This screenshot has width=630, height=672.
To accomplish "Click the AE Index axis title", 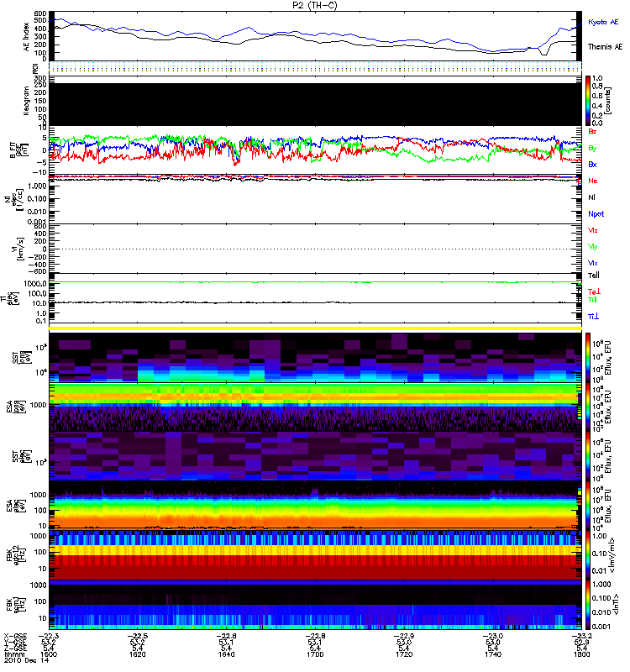I will click(27, 37).
